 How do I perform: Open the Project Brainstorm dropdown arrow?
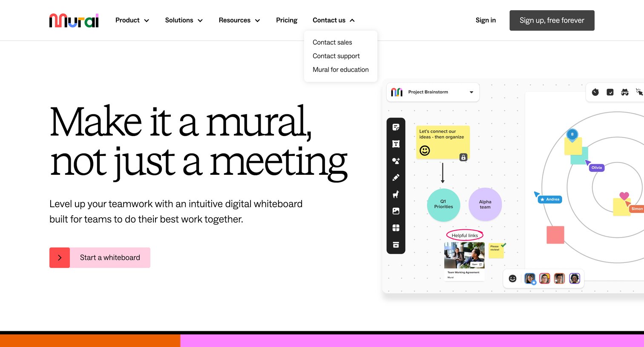[x=471, y=92]
